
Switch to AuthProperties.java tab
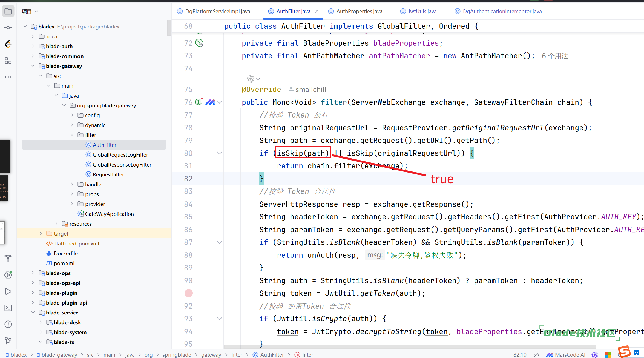355,11
